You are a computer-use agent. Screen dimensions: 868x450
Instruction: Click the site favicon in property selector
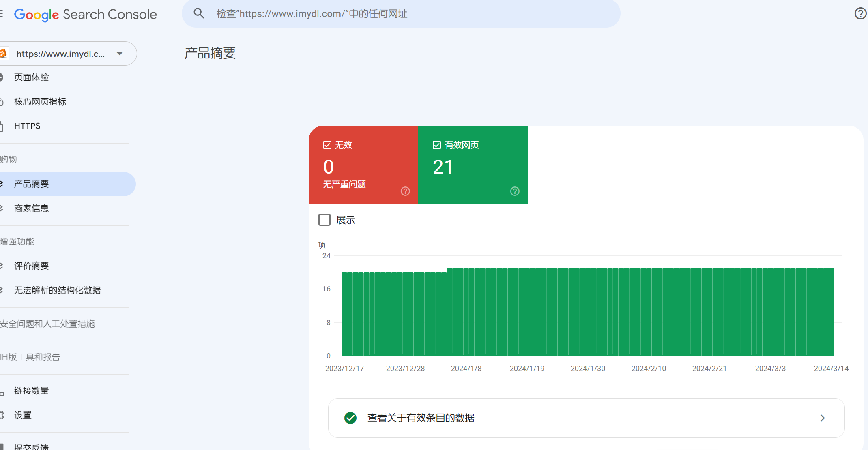tap(3, 54)
